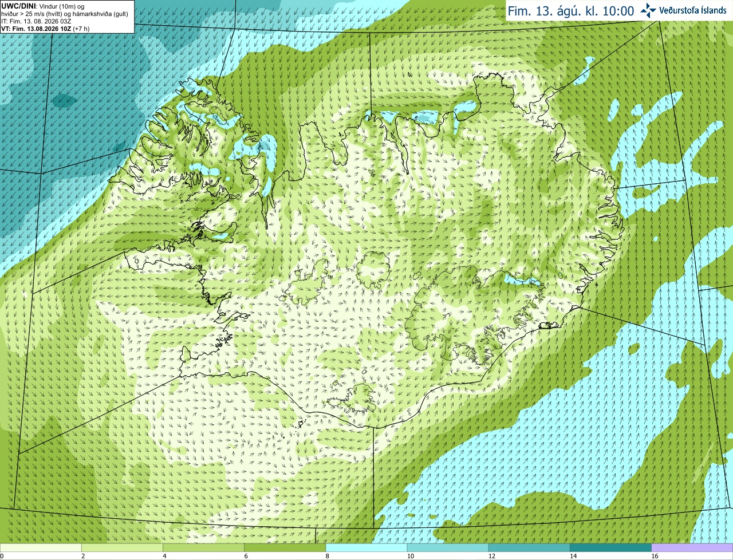The width and height of the screenshot is (733, 560).
Task: Pick the palest 0–2 legend color segment
Action: [41, 548]
